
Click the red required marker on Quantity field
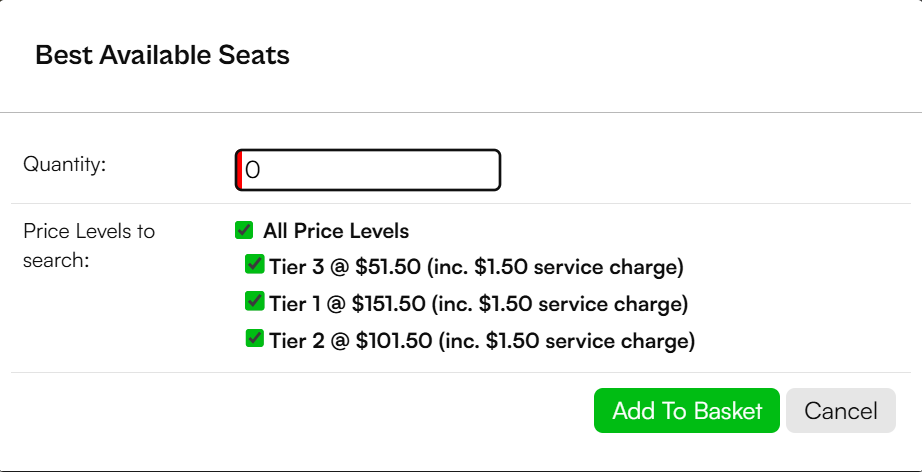point(239,170)
